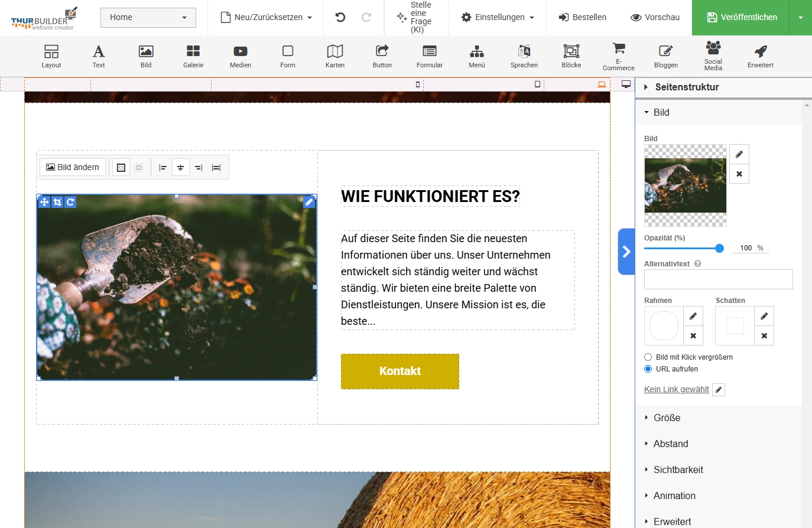This screenshot has height=528, width=812.
Task: Open the Neu/Zurücksetzen menu
Action: [266, 18]
